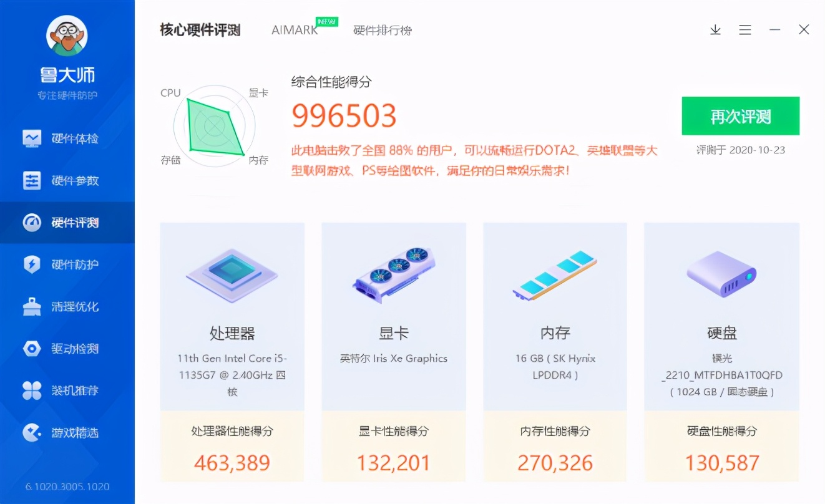Select 硬件参数 in the sidebar
This screenshot has height=504, width=825.
67,180
